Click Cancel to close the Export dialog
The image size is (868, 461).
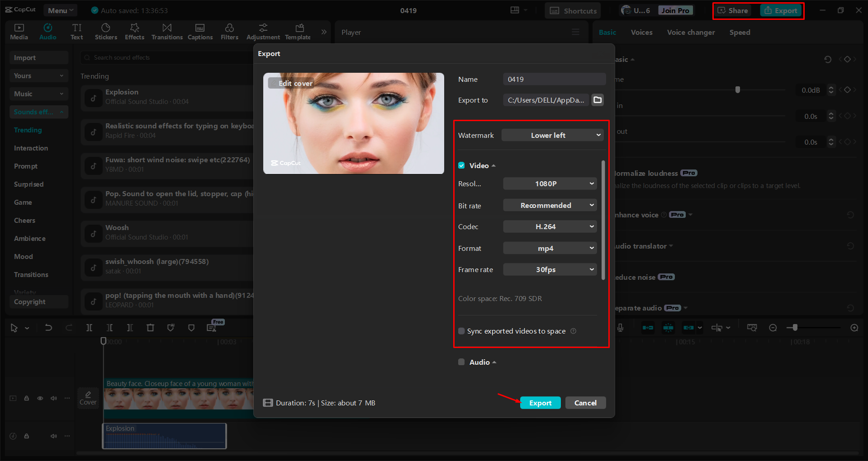tap(585, 402)
